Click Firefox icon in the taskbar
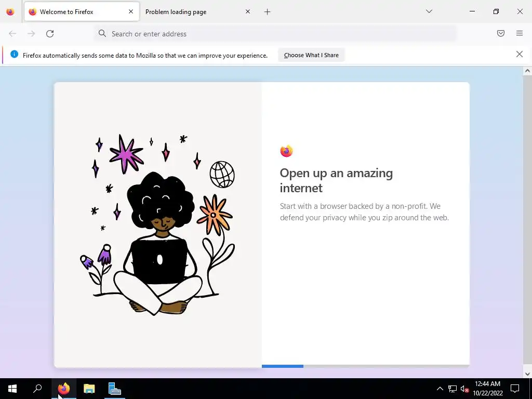Image resolution: width=532 pixels, height=399 pixels. [64, 389]
